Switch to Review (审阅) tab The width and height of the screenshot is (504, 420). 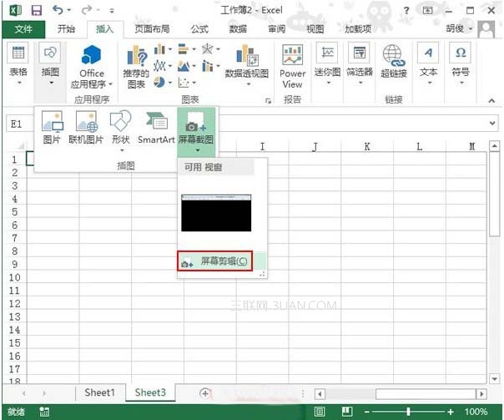coord(277,29)
